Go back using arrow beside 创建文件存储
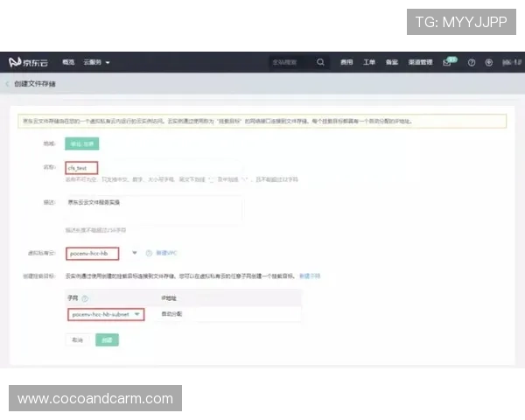The width and height of the screenshot is (525, 420). pos(7,84)
